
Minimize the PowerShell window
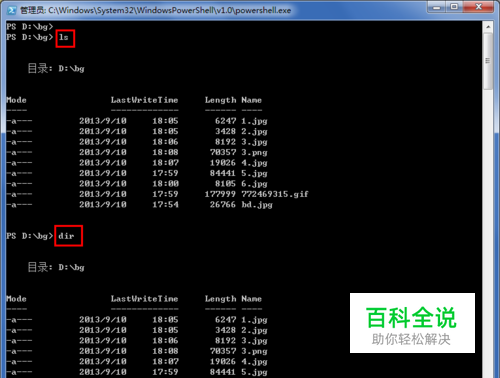pyautogui.click(x=436, y=7)
